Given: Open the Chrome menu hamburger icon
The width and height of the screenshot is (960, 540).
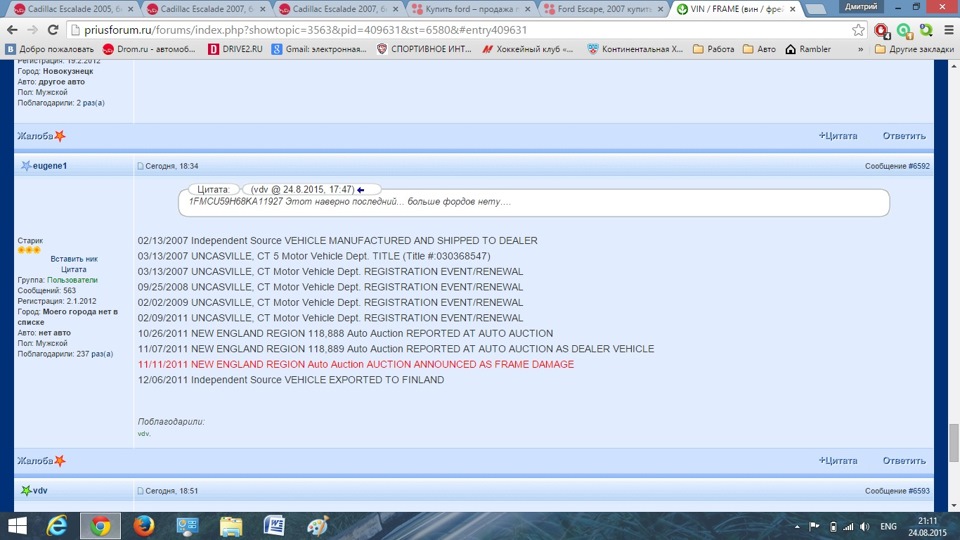Looking at the screenshot, I should coord(949,30).
